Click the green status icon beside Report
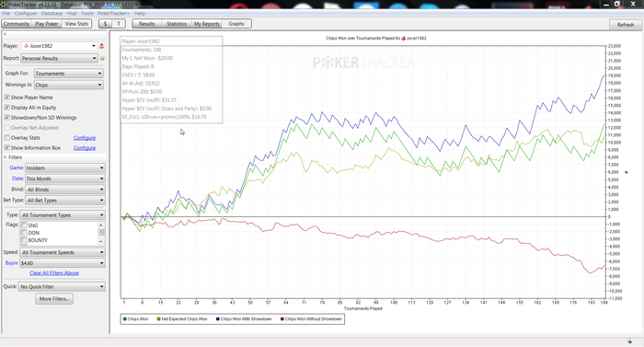 tap(102, 58)
